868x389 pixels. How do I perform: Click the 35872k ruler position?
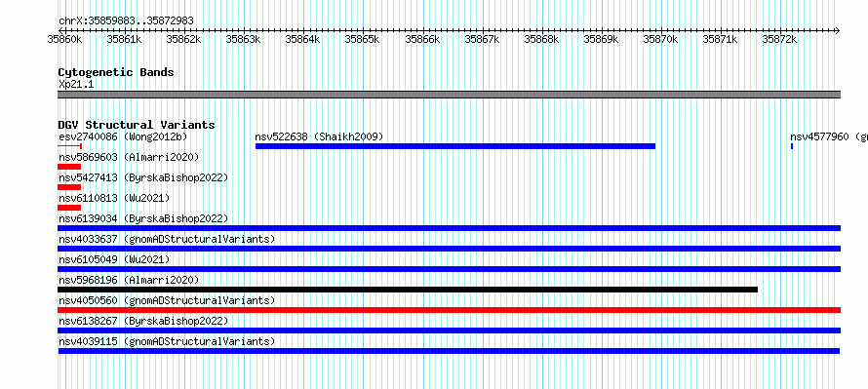pos(780,39)
